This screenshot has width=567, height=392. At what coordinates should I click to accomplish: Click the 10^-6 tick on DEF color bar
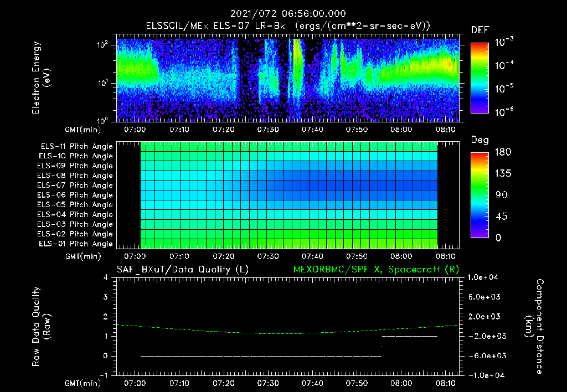[504, 112]
